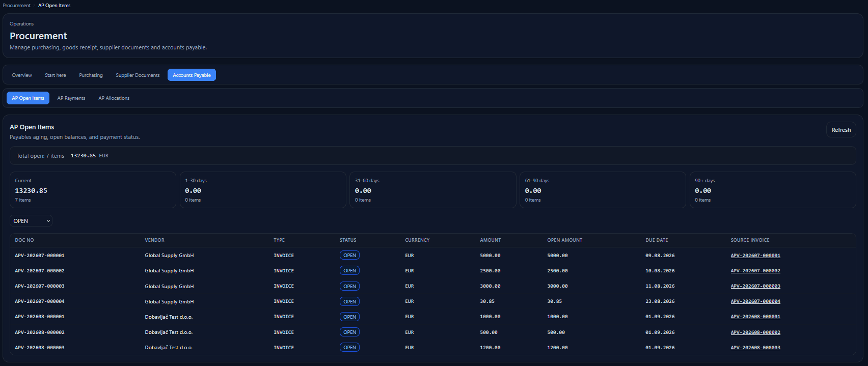Viewport: 868px width, 366px height.
Task: Open the Overview tab
Action: coord(22,75)
